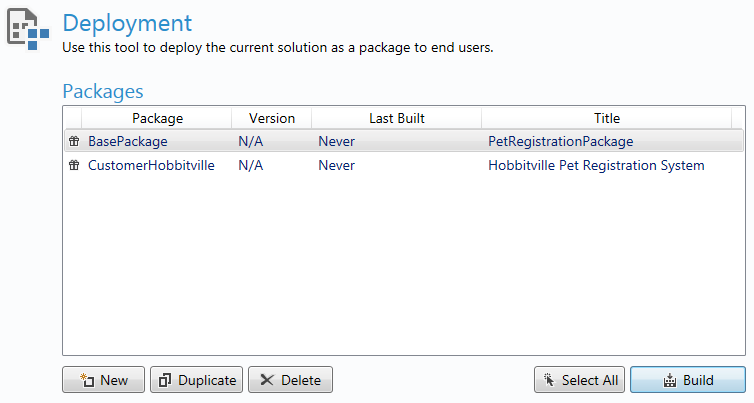Click the build icon on Build button
This screenshot has height=403, width=754.
(x=670, y=380)
